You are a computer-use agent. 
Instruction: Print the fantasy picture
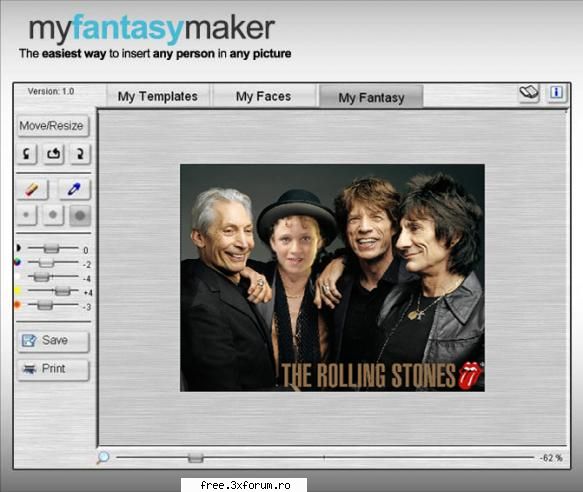pyautogui.click(x=53, y=369)
